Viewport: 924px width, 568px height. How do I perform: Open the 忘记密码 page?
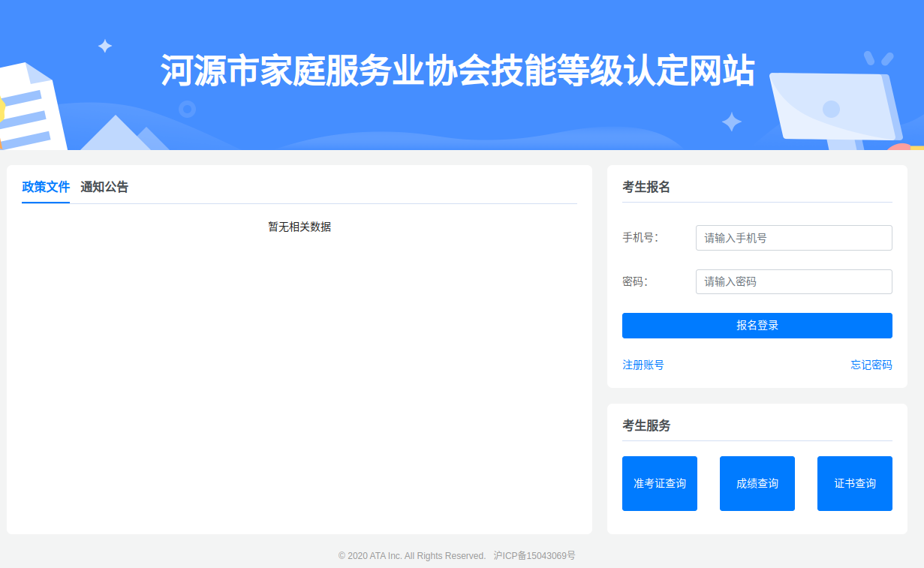871,365
